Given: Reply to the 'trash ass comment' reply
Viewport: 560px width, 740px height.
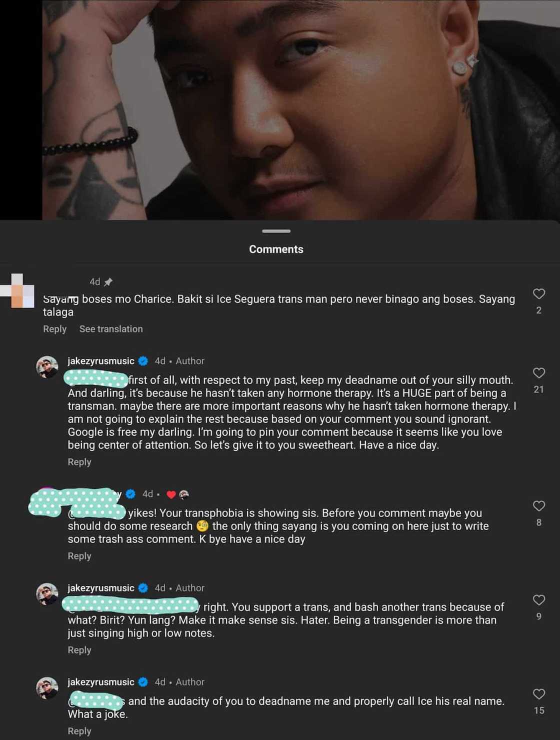Looking at the screenshot, I should [x=79, y=556].
